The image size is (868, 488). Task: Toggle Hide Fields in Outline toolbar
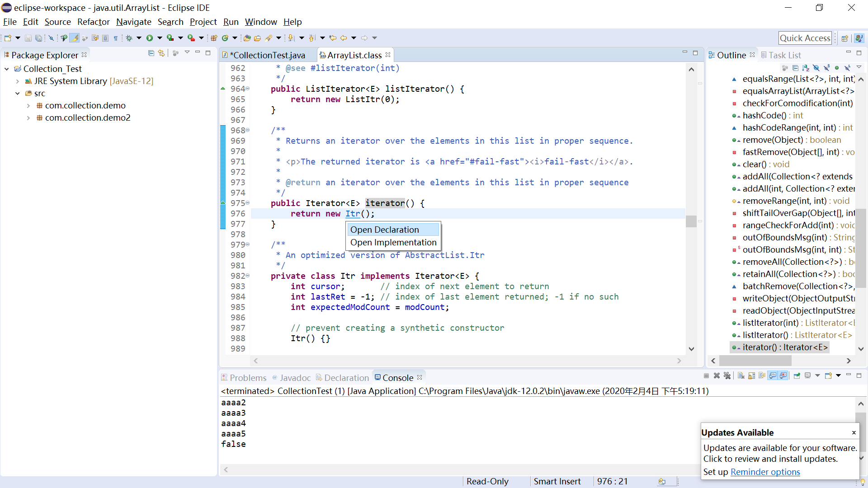[x=816, y=68]
